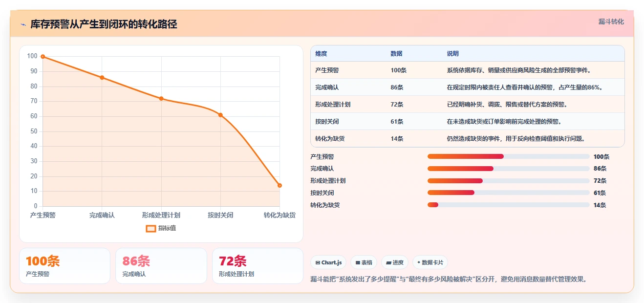Click the 14条 label beside the progress bar

pos(600,205)
